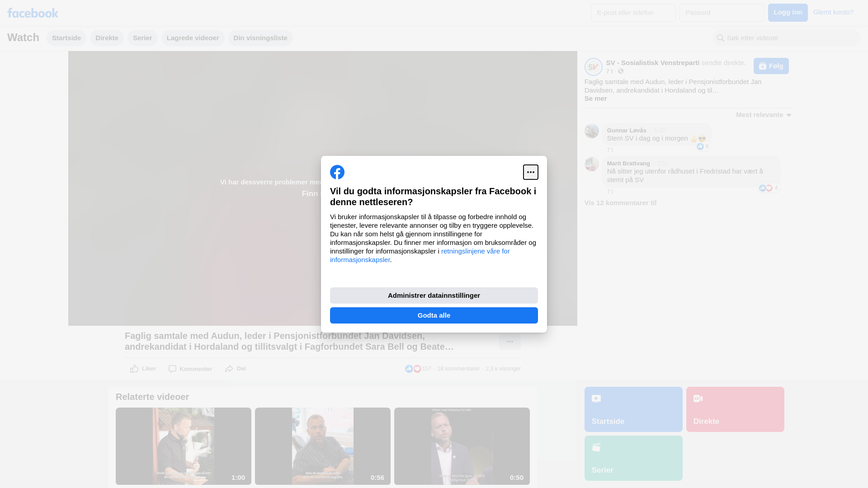Open SV Sosialistisk Venstreparti profile picture
This screenshot has height=488, width=868.
593,67
